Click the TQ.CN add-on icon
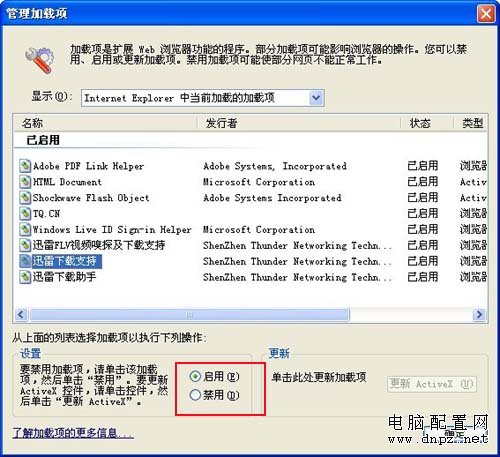This screenshot has width=500, height=457. click(25, 213)
